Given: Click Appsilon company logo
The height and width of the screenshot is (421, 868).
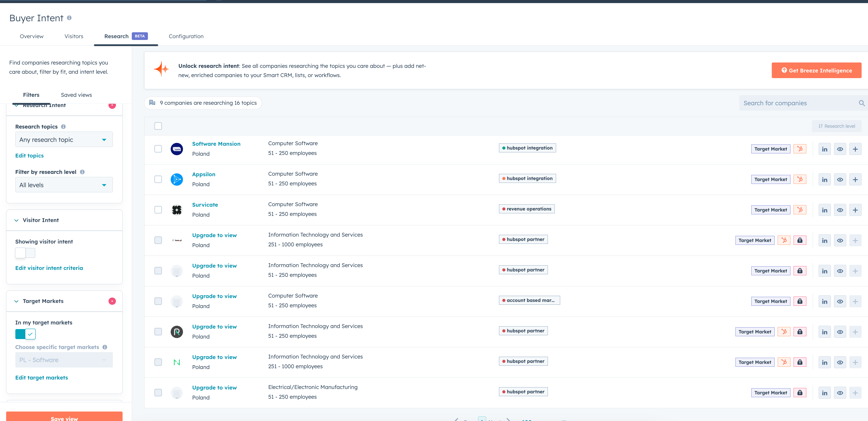Looking at the screenshot, I should (177, 179).
